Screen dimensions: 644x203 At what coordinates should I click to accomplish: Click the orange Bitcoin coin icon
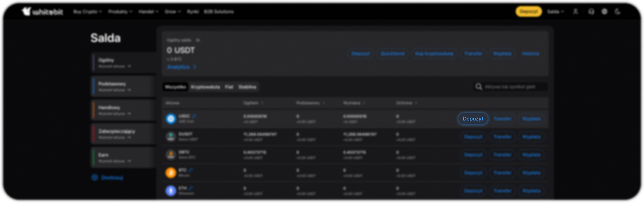click(171, 173)
